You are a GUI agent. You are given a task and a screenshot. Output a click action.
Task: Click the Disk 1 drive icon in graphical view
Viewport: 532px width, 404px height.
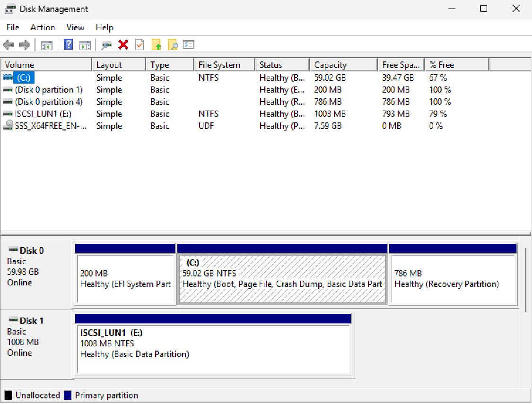click(x=13, y=319)
